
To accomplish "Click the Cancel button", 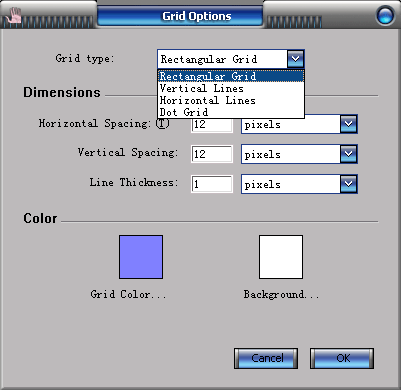I will click(266, 358).
